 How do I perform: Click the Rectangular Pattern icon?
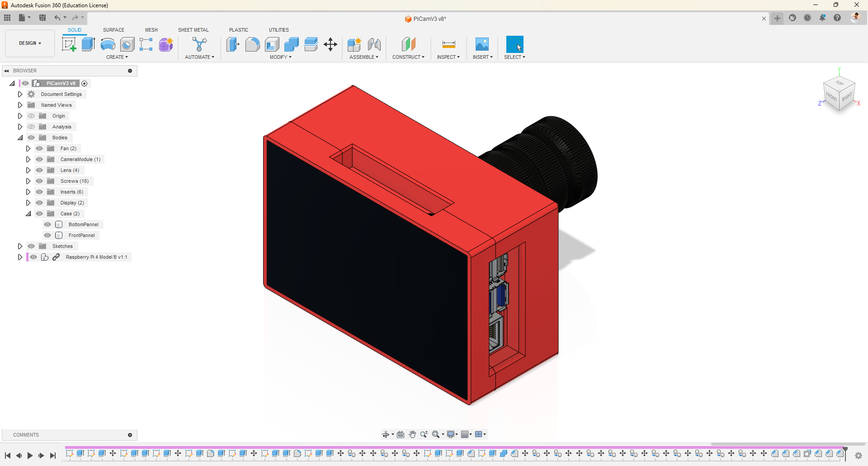[x=146, y=44]
